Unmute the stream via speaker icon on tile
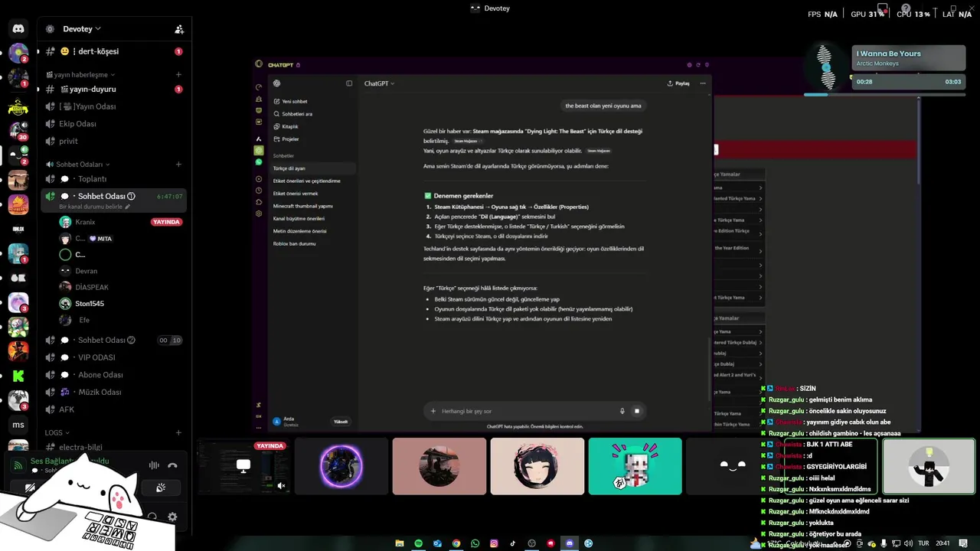This screenshot has width=980, height=551. coord(281,486)
